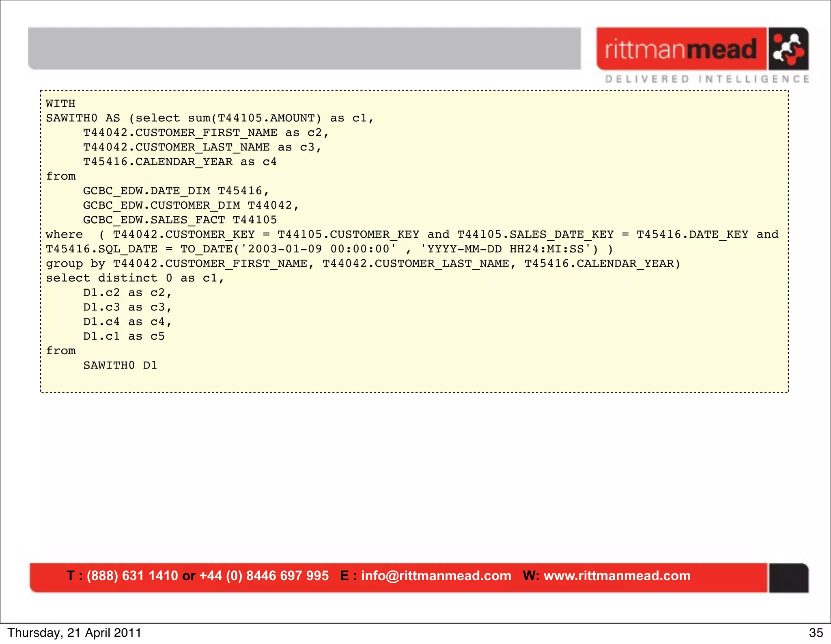Click the rittmanmead logo icon
831x644 pixels.
point(788,49)
